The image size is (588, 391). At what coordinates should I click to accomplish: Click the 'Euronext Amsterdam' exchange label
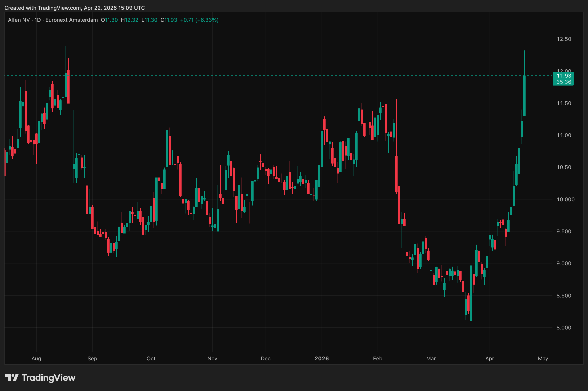click(x=72, y=20)
